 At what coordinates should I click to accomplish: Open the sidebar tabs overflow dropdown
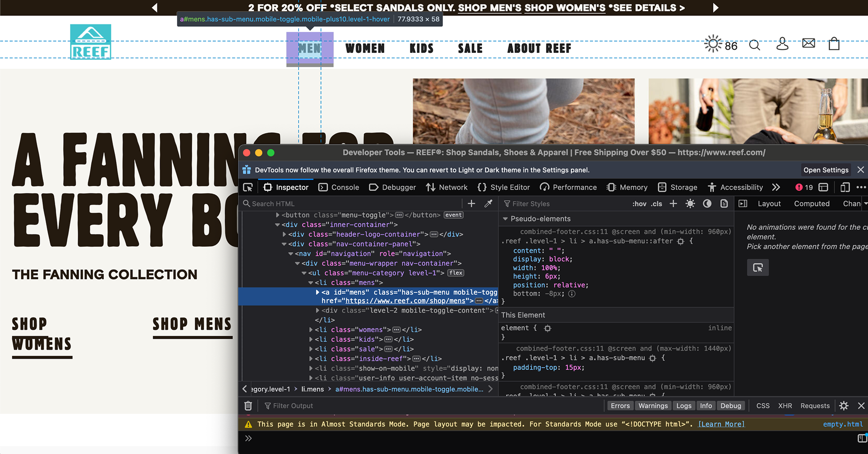click(865, 204)
